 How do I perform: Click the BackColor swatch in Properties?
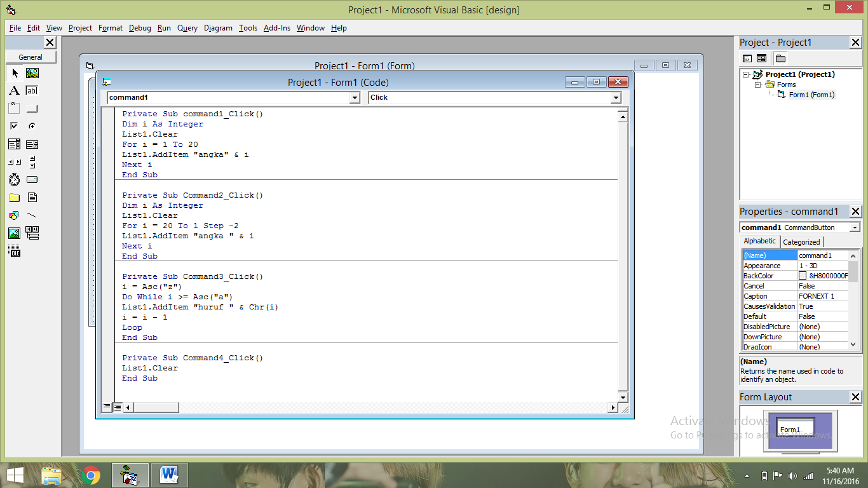(804, 276)
